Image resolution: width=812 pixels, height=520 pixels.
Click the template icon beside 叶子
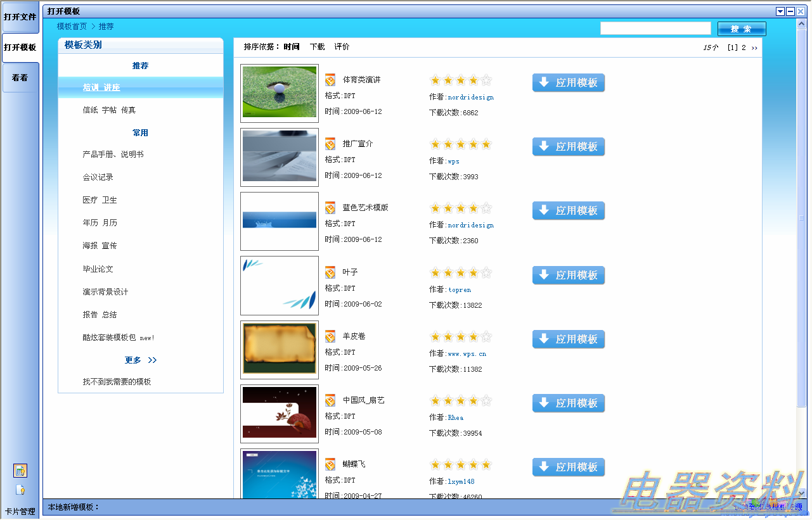click(330, 272)
